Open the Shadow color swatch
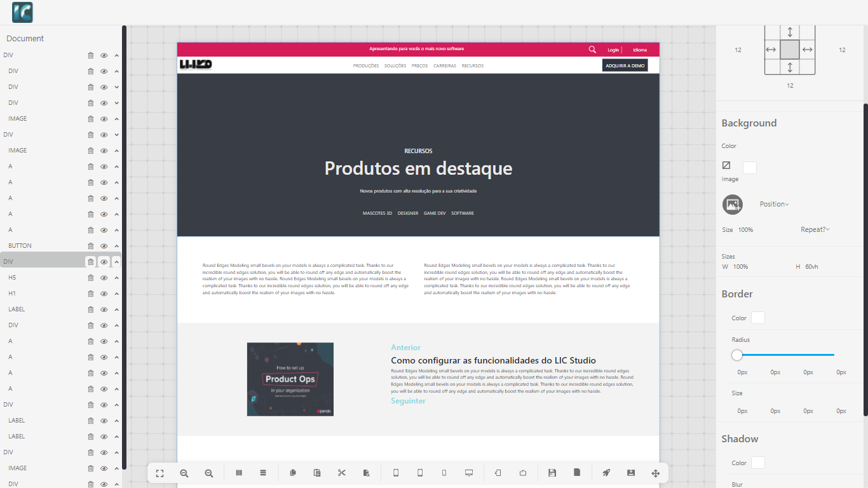 pos(758,463)
